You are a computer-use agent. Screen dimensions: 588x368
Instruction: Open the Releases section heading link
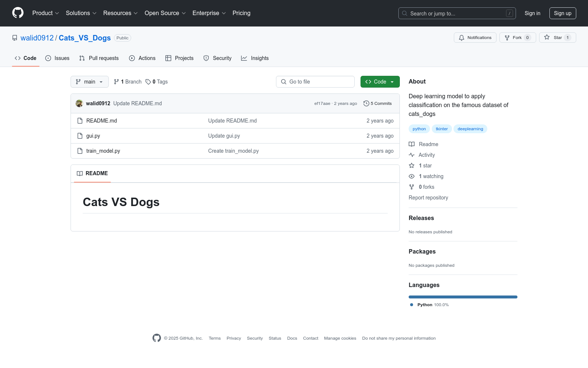click(x=421, y=218)
